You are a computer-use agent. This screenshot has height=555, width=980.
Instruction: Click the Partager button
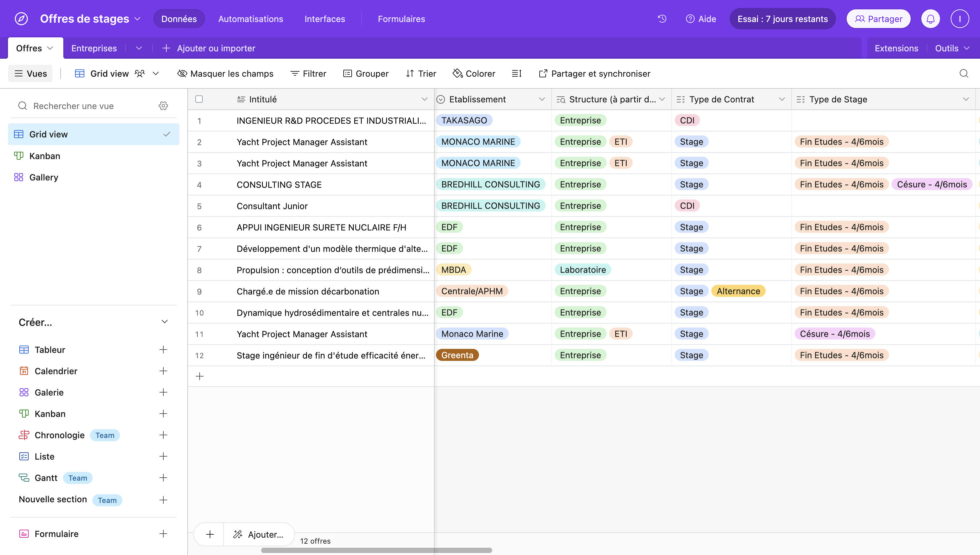[878, 19]
